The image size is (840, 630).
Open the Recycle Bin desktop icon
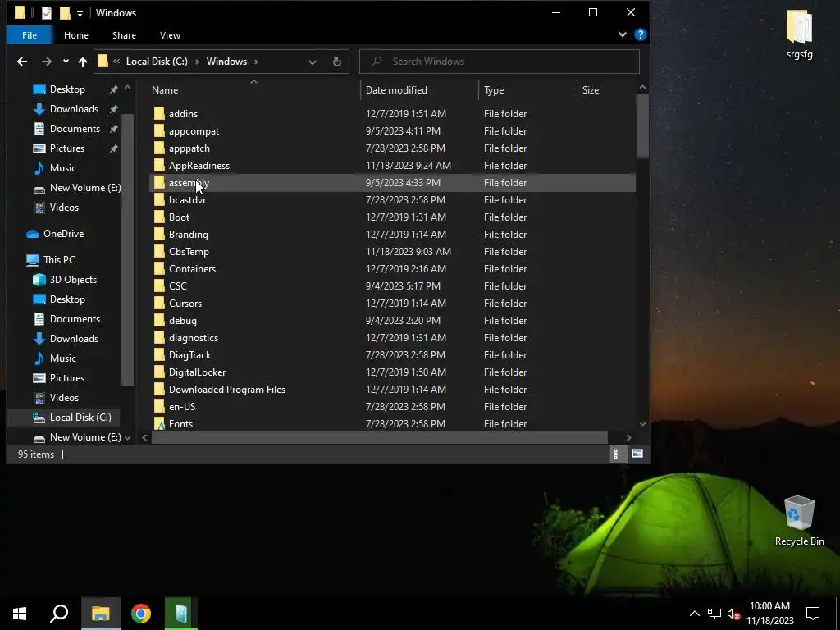[799, 521]
